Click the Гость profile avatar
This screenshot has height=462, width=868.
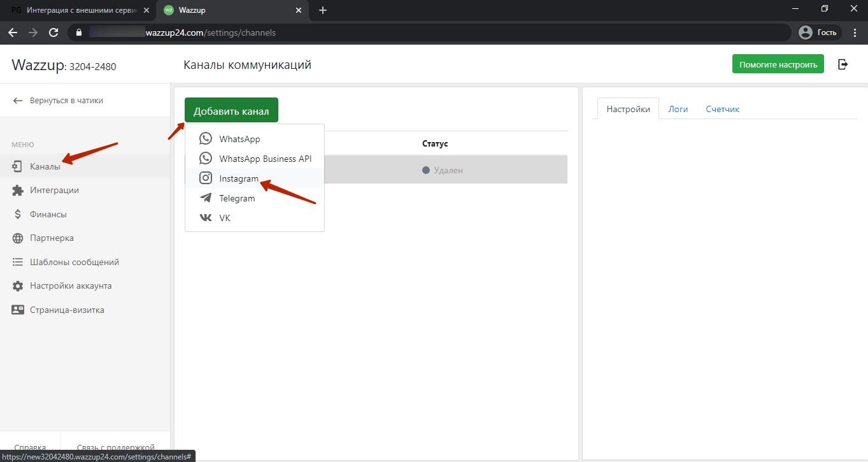click(806, 32)
